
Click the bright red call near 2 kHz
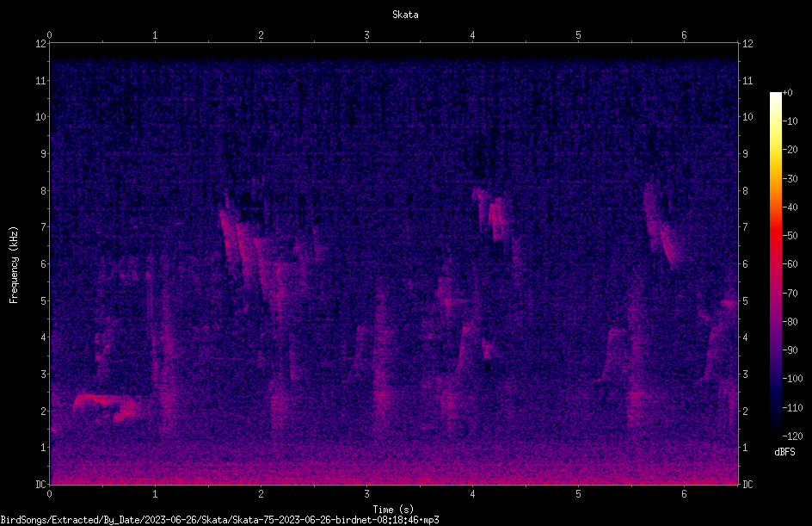(108, 406)
